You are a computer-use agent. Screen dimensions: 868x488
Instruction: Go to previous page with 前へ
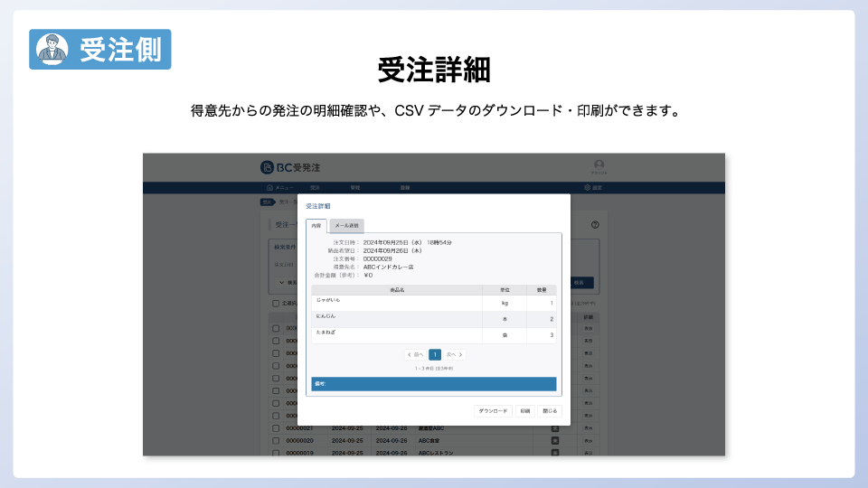click(x=415, y=354)
